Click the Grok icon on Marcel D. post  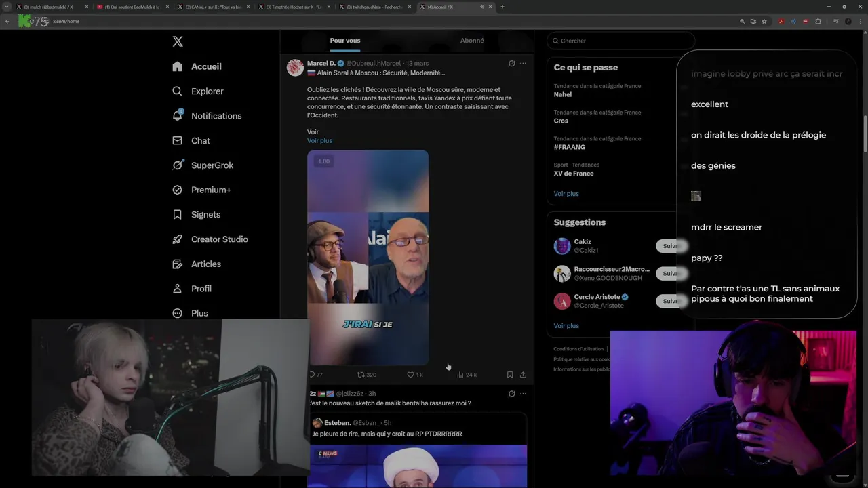pyautogui.click(x=512, y=63)
